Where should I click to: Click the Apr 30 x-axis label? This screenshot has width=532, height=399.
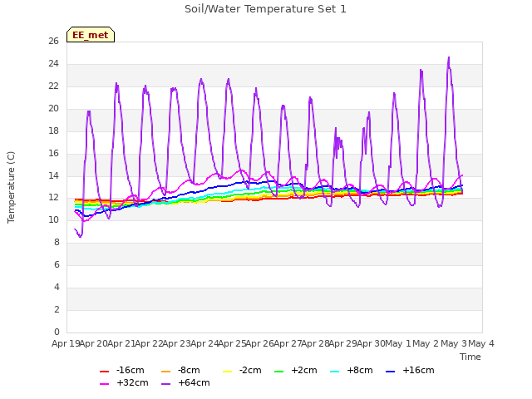click(x=371, y=343)
